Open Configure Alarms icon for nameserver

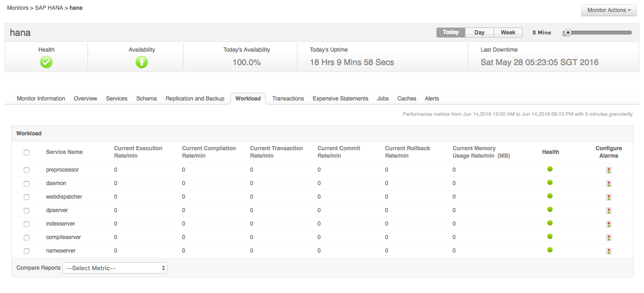(609, 251)
